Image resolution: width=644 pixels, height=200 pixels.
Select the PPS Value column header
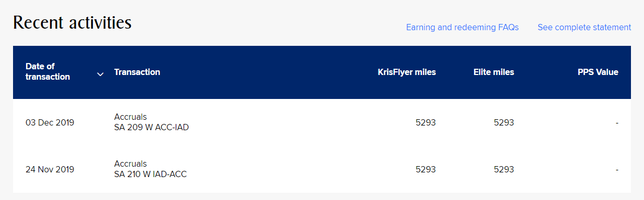[598, 72]
